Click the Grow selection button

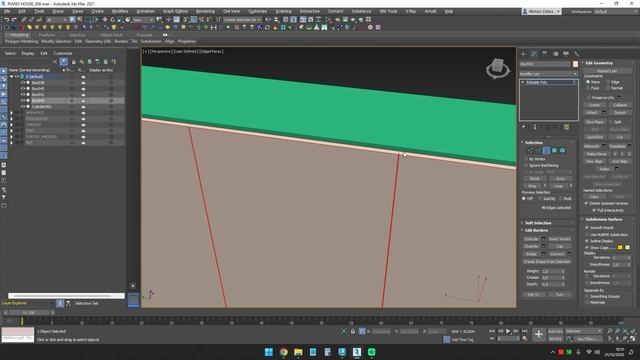(x=560, y=179)
